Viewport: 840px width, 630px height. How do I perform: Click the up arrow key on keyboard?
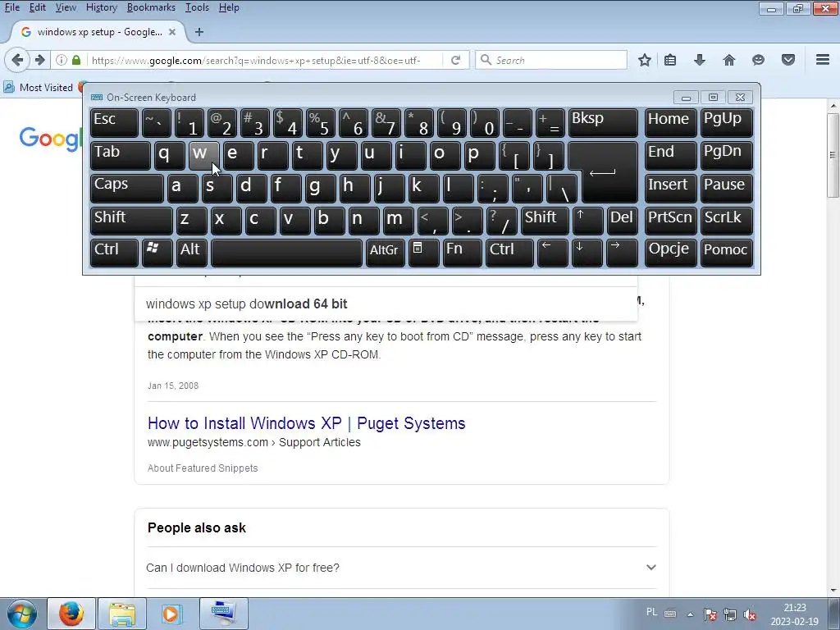(587, 221)
